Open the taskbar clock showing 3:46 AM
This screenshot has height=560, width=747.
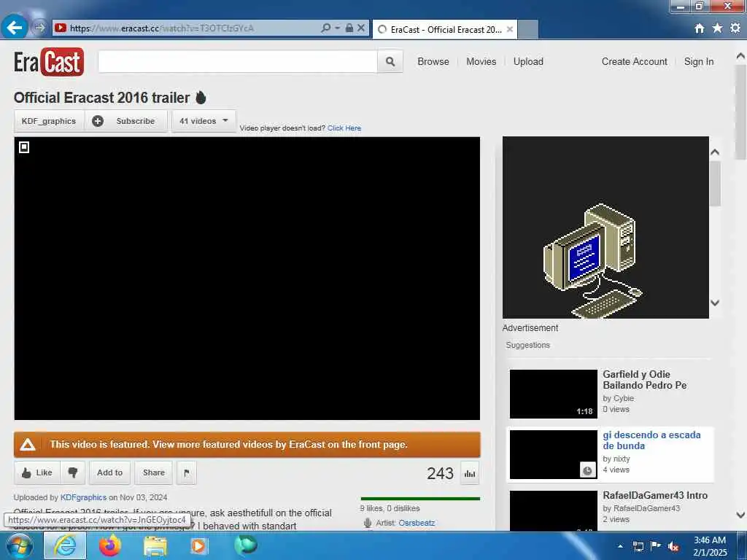(710, 546)
